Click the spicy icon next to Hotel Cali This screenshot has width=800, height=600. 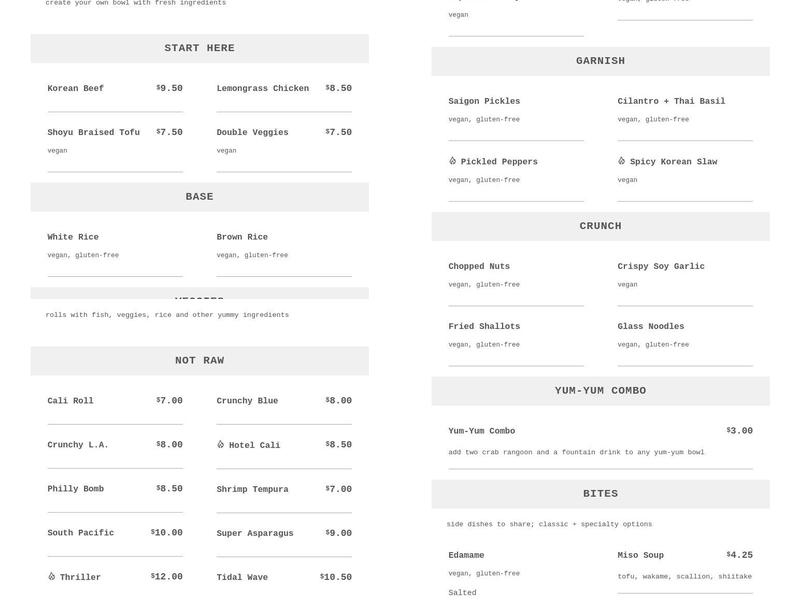(x=221, y=445)
